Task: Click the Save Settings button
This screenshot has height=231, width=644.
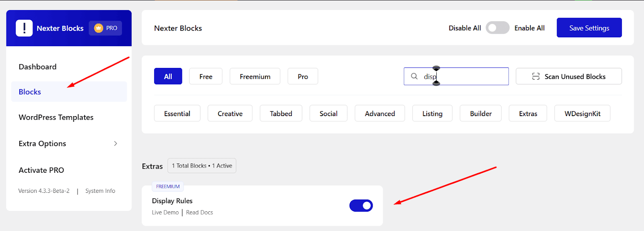Action: pos(589,28)
